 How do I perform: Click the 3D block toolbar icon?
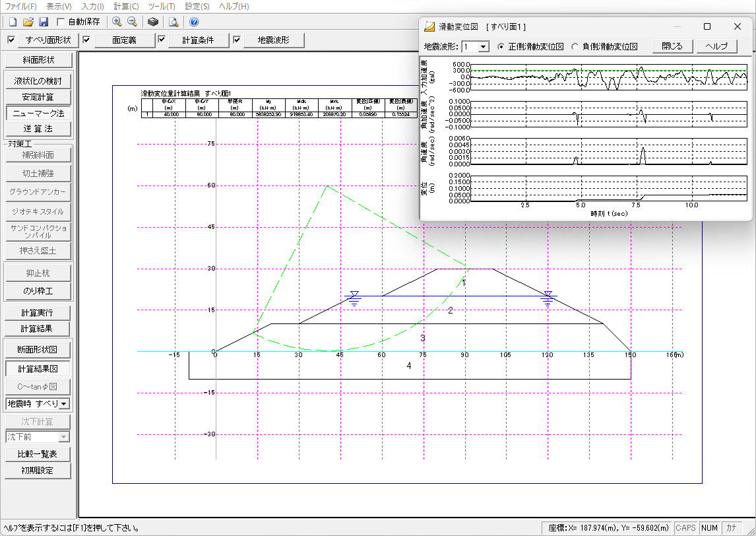coord(153,22)
